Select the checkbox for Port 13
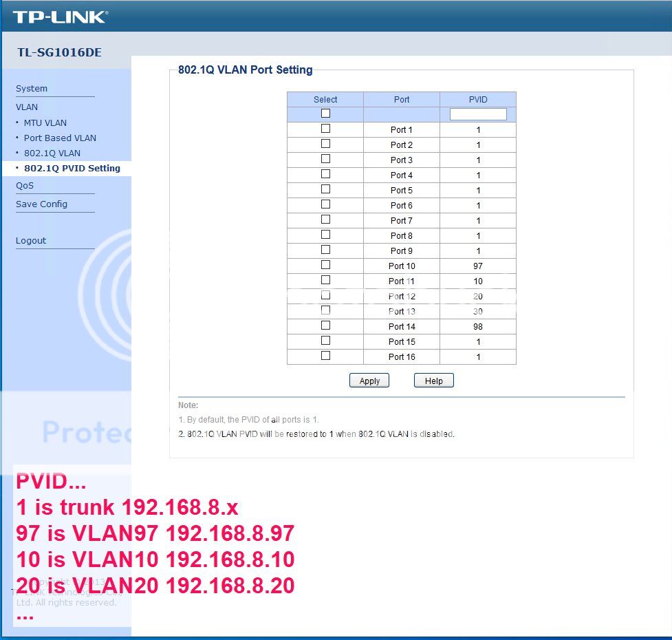The height and width of the screenshot is (640, 672). [325, 310]
